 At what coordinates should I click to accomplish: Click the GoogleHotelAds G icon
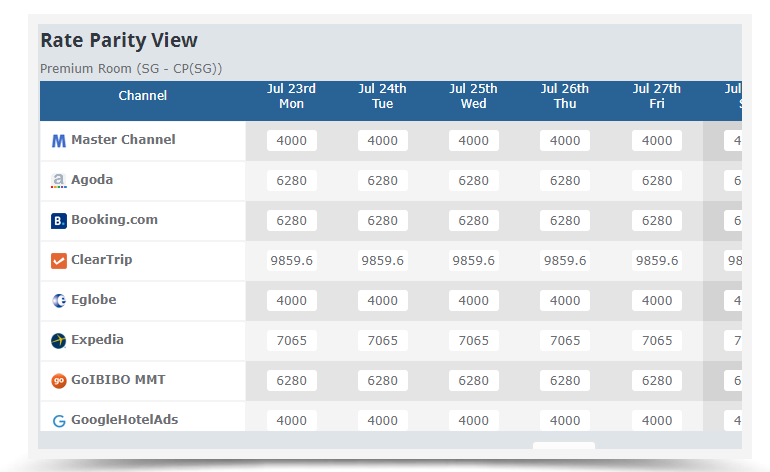[x=58, y=421]
